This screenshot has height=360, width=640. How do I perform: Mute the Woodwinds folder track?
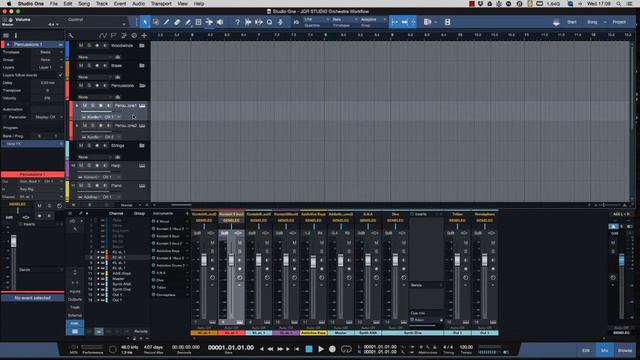coord(81,46)
